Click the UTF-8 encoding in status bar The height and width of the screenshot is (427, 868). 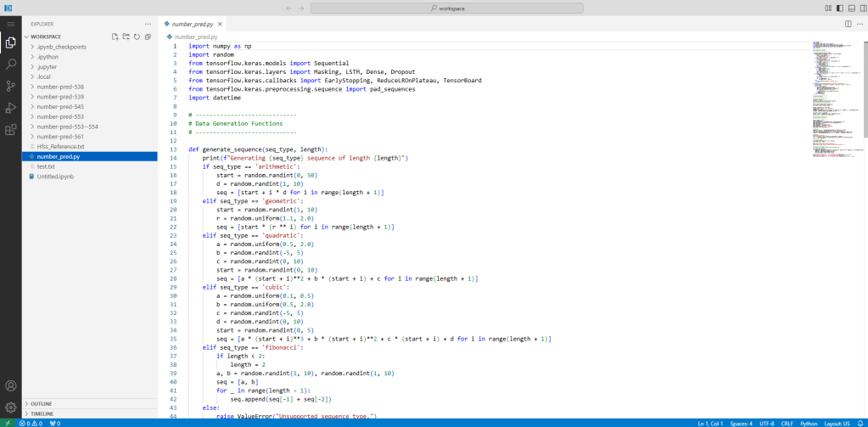tap(767, 423)
